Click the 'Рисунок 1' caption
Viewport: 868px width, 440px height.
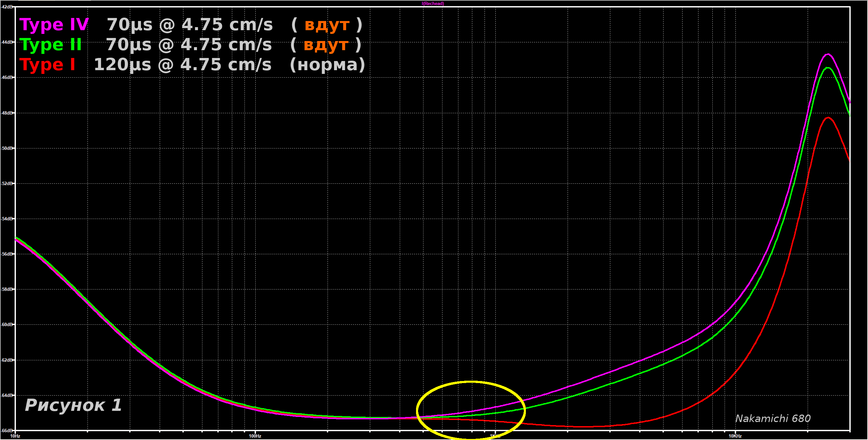[x=73, y=405]
